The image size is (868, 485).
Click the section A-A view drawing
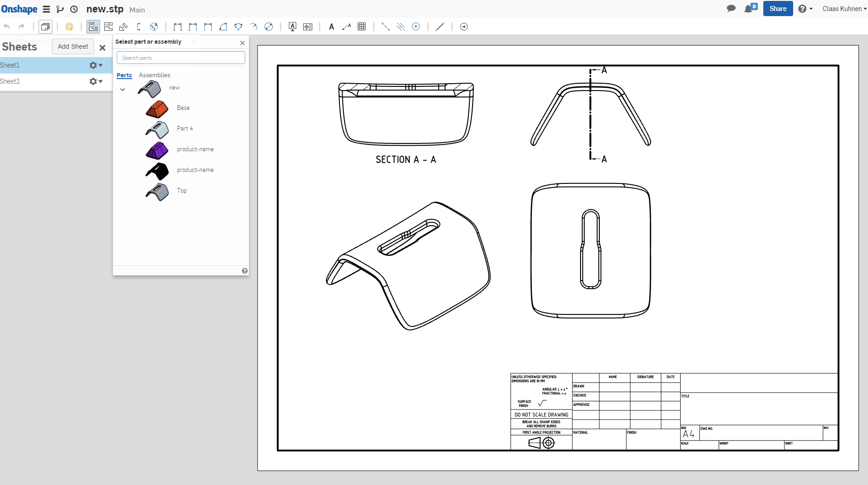coord(406,114)
